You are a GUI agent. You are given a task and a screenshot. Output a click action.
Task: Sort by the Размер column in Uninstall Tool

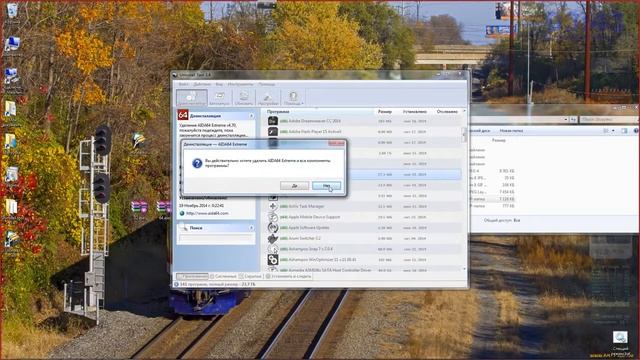tap(384, 111)
